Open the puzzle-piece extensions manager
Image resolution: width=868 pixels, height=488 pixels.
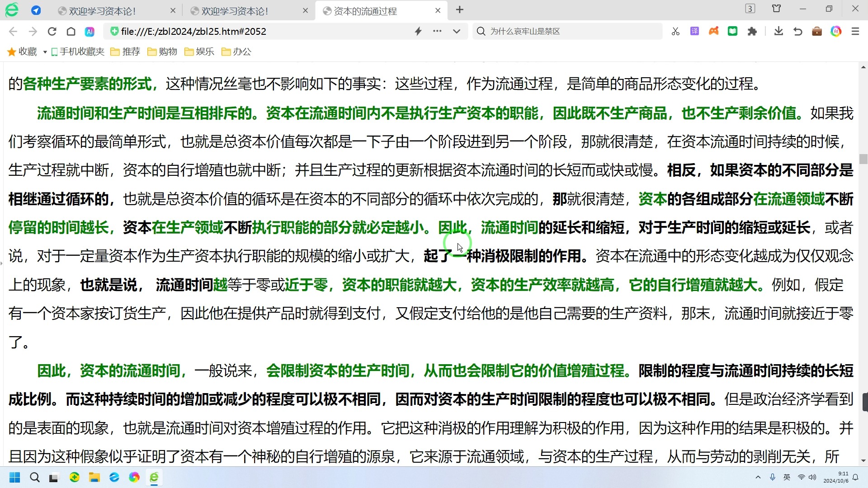tap(752, 31)
